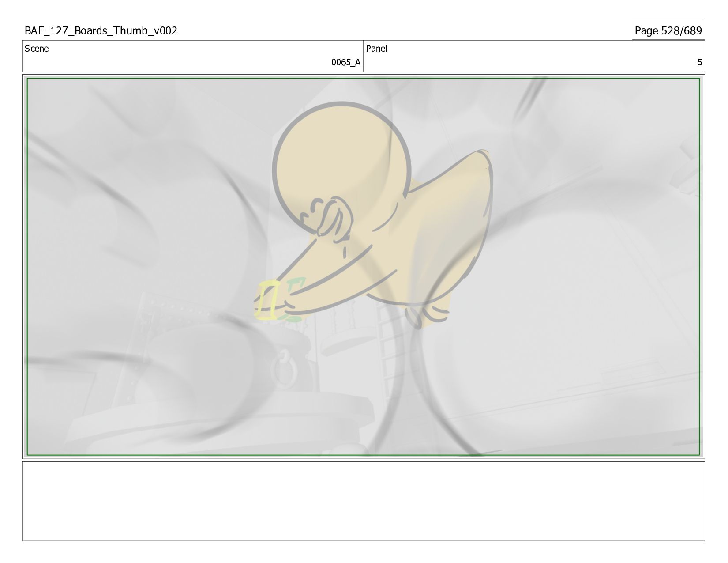The width and height of the screenshot is (728, 563).
Task: Click the empty notes box below the panel
Action: pyautogui.click(x=364, y=501)
